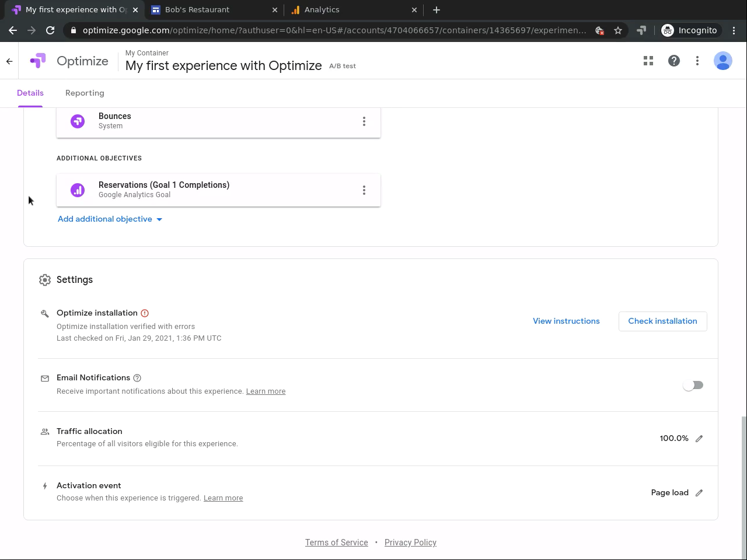This screenshot has height=560, width=747.
Task: Open the View instructions link
Action: coord(566,321)
